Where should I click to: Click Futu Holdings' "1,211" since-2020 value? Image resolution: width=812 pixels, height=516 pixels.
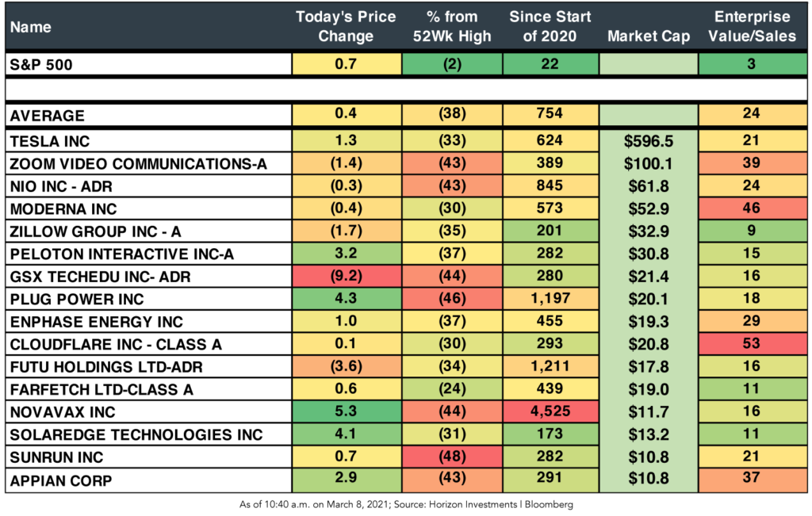[550, 366]
